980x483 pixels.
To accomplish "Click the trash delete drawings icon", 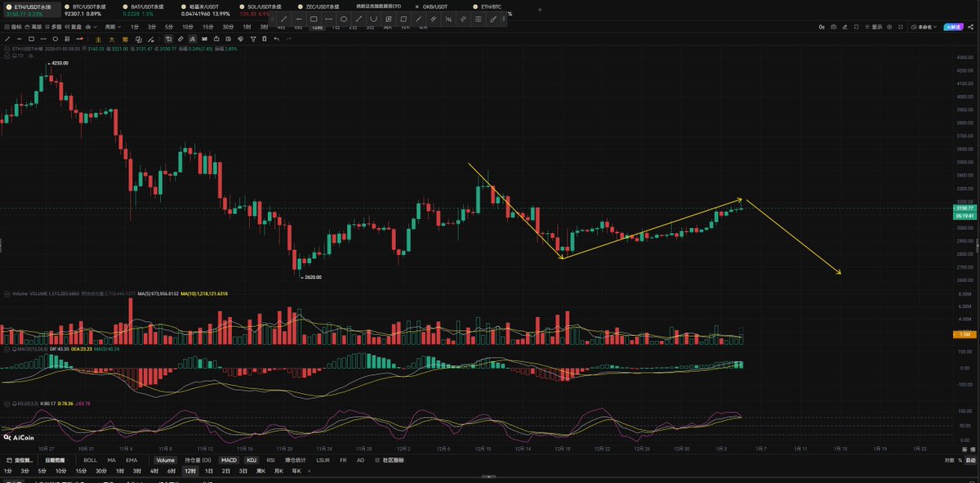I will [265, 39].
